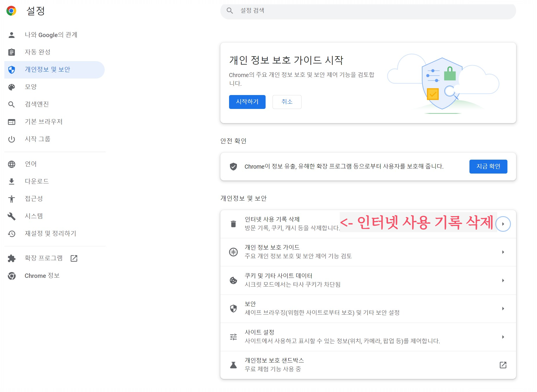
Task: Click the 시크릿 모드에서는 타사 쿠키가 차단됨 text
Action: coord(293,285)
